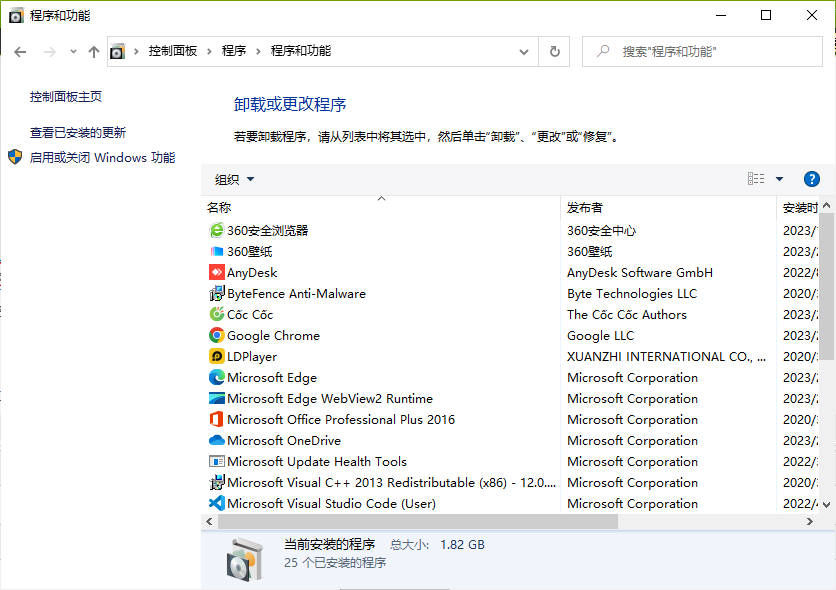The image size is (836, 590).
Task: Select Microsoft Visual Studio Code (User) name
Action: tap(331, 503)
